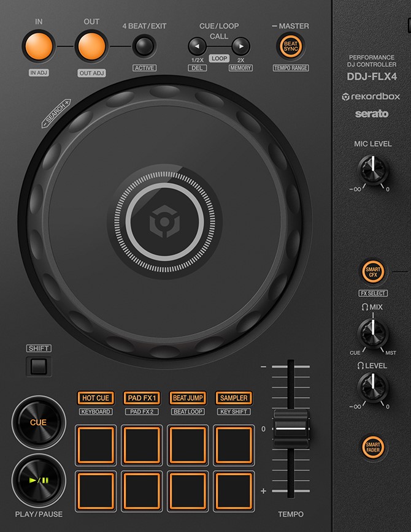Tap performance pad under BEAT JUMP, top row
Viewport: 411px width, 532px height.
pos(188,445)
